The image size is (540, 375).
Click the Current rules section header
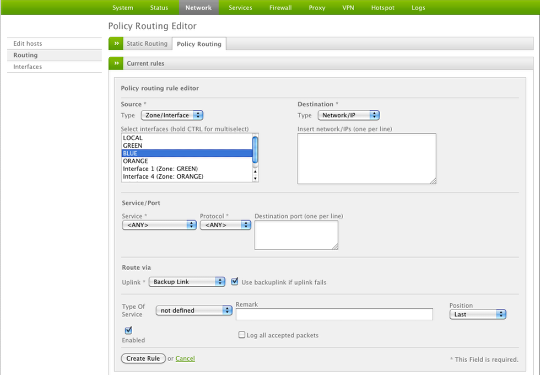pos(321,63)
